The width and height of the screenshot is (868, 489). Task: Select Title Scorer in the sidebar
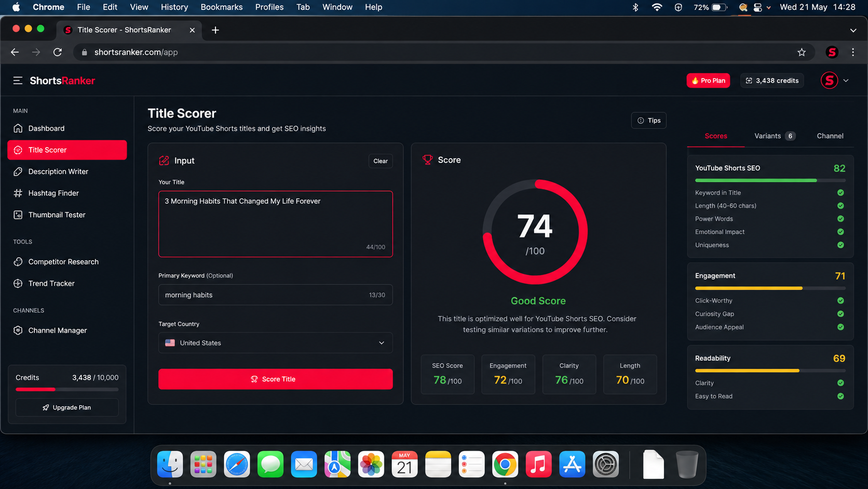pos(67,150)
